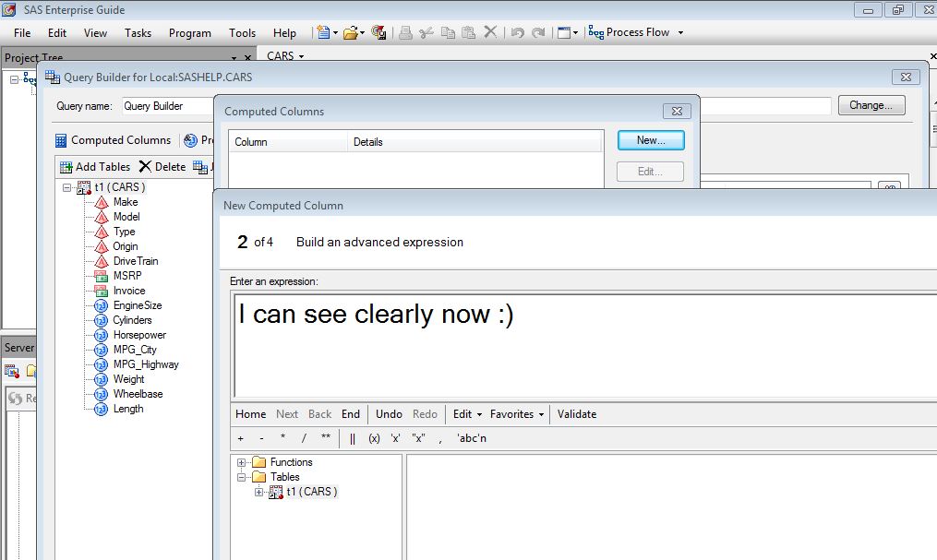Image resolution: width=937 pixels, height=560 pixels.
Task: Click the New... button in Computed Columns
Action: [651, 140]
